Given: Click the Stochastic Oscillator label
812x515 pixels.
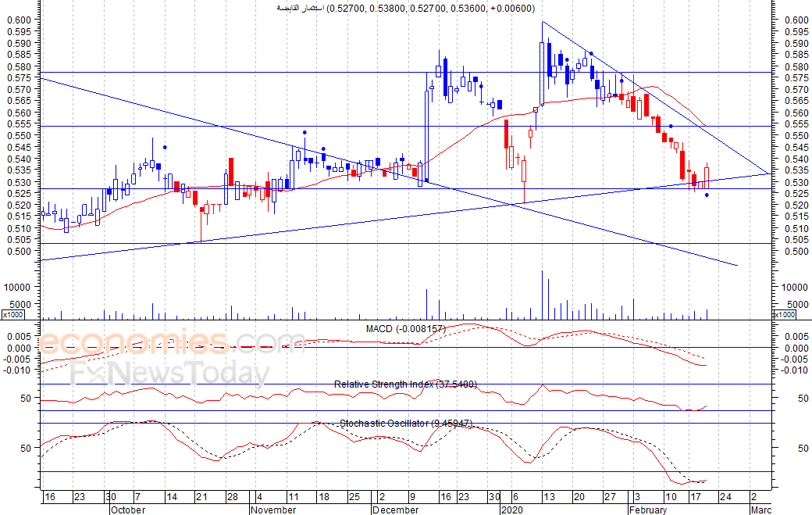Looking at the screenshot, I should [405, 424].
